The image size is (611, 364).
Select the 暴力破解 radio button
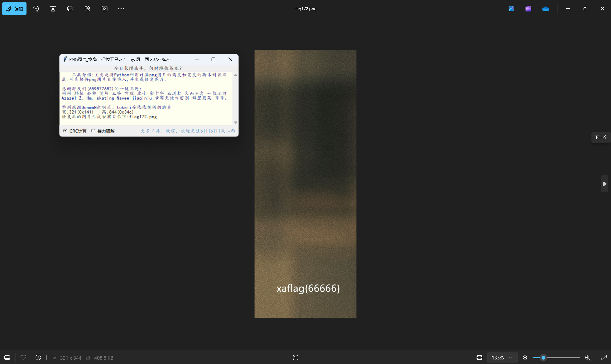pos(93,131)
